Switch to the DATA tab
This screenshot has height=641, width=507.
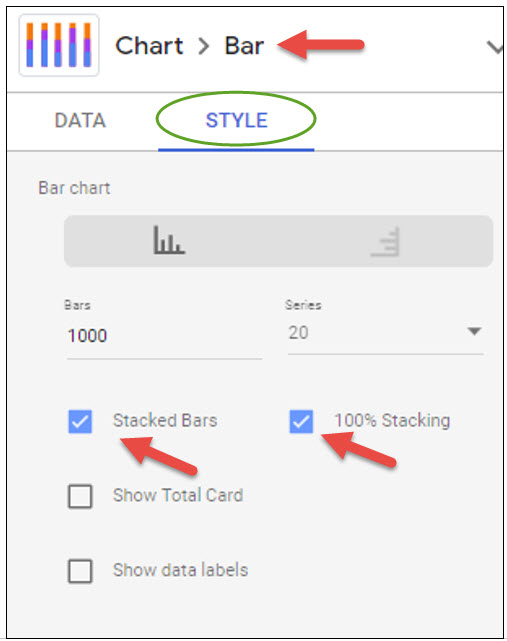[80, 121]
